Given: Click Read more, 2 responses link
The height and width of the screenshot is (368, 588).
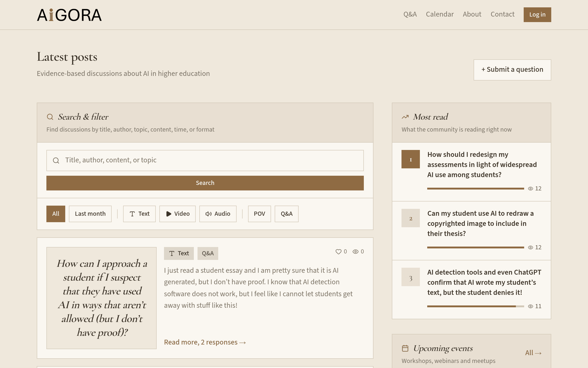Looking at the screenshot, I should tap(205, 342).
